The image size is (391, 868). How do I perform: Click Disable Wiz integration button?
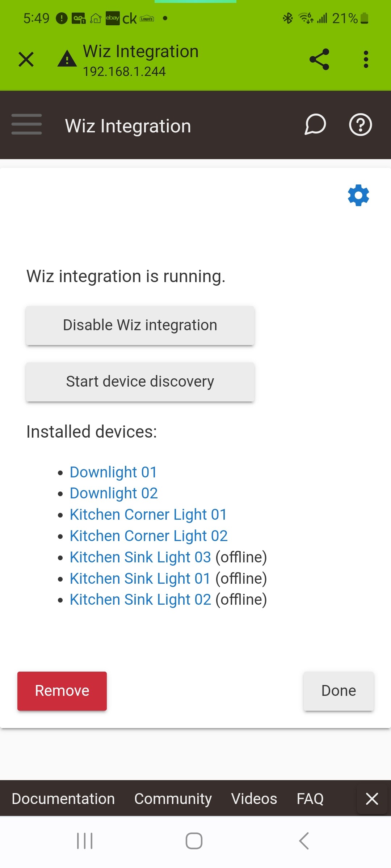coord(140,325)
